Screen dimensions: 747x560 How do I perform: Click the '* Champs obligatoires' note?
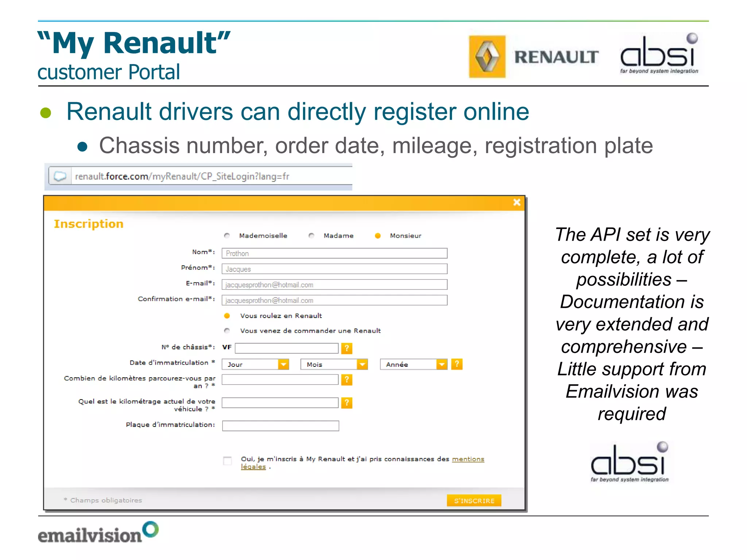coord(103,500)
